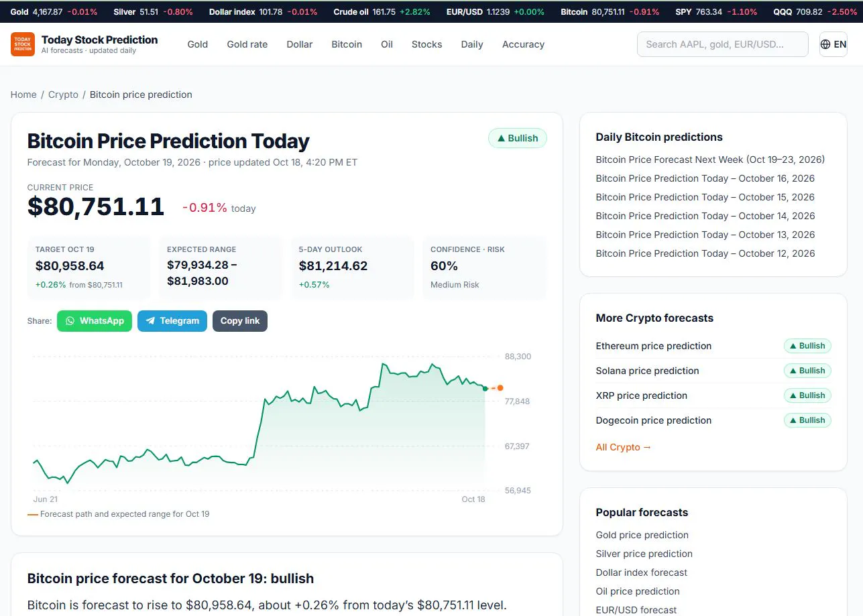The image size is (863, 616).
Task: Focus the search AAPL, gold, EUR/USD field
Action: [x=723, y=44]
